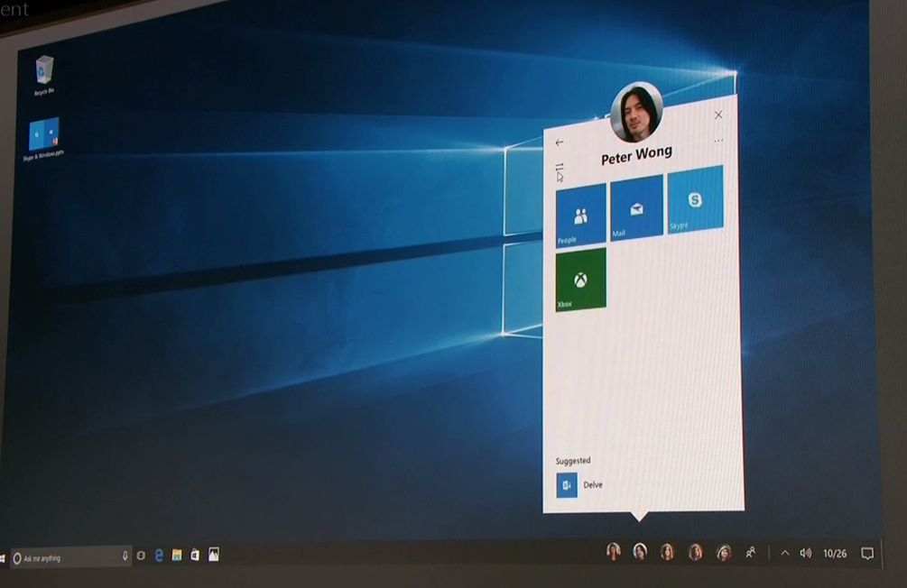Open the People button on the taskbar
This screenshot has width=907, height=588.
coord(750,553)
